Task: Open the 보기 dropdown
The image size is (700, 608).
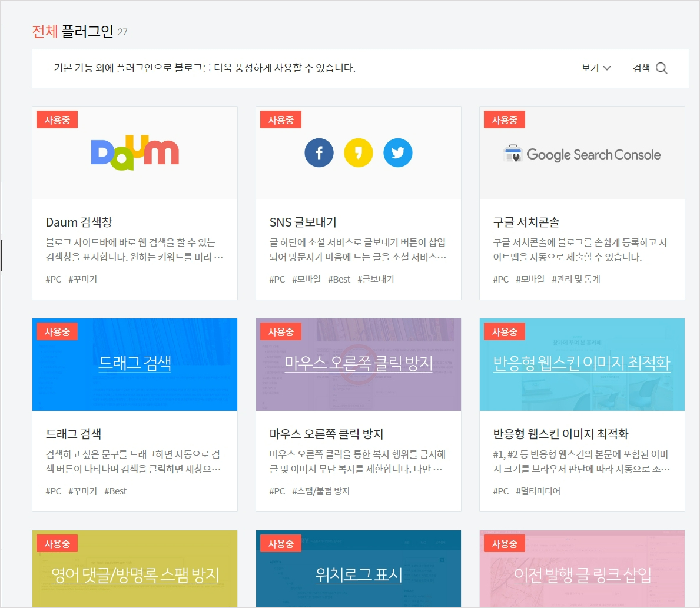Action: [x=596, y=68]
